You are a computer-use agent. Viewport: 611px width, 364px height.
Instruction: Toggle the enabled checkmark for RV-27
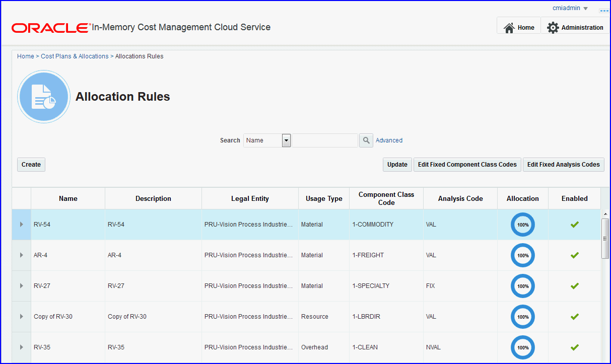point(574,286)
